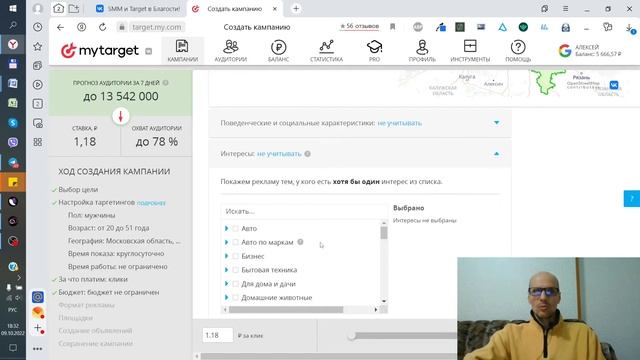Open Telegram from the taskbar

pyautogui.click(x=13, y=162)
